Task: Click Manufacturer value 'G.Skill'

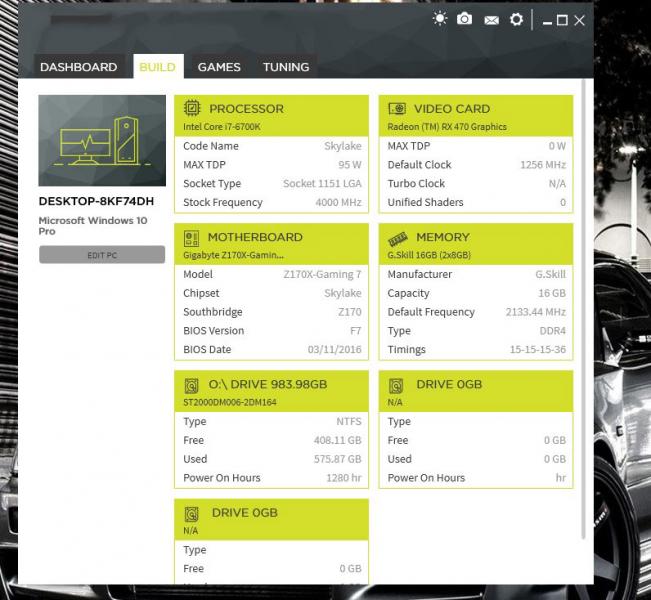Action: pyautogui.click(x=551, y=274)
